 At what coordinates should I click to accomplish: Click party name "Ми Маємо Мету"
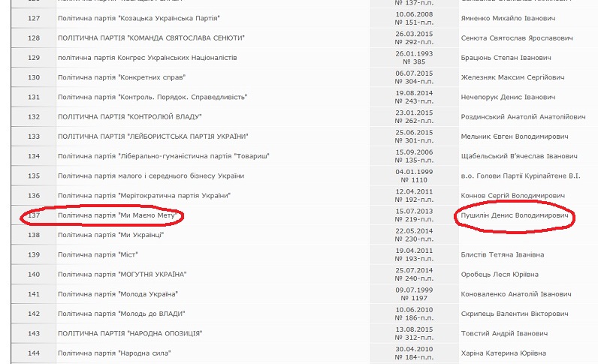120,216
